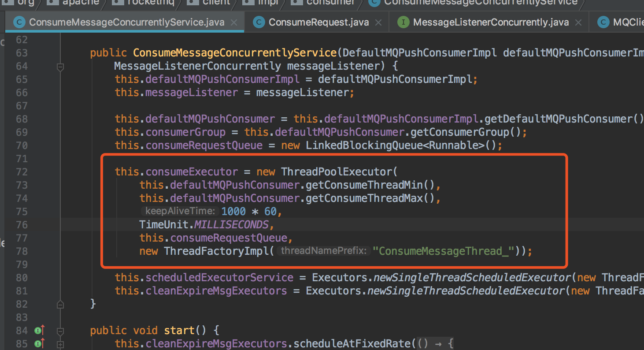Click the class icon on the MQClie tab

[603, 22]
